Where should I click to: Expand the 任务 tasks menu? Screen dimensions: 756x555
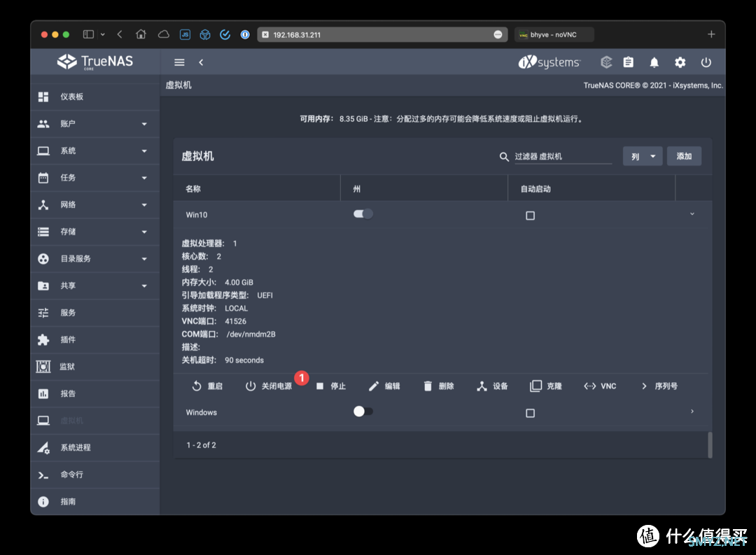pyautogui.click(x=94, y=178)
